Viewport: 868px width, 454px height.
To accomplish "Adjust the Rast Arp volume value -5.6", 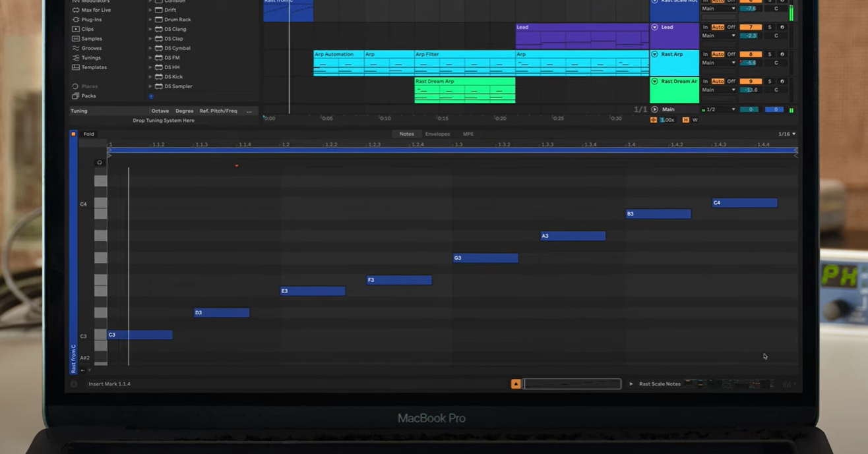I will 750,63.
